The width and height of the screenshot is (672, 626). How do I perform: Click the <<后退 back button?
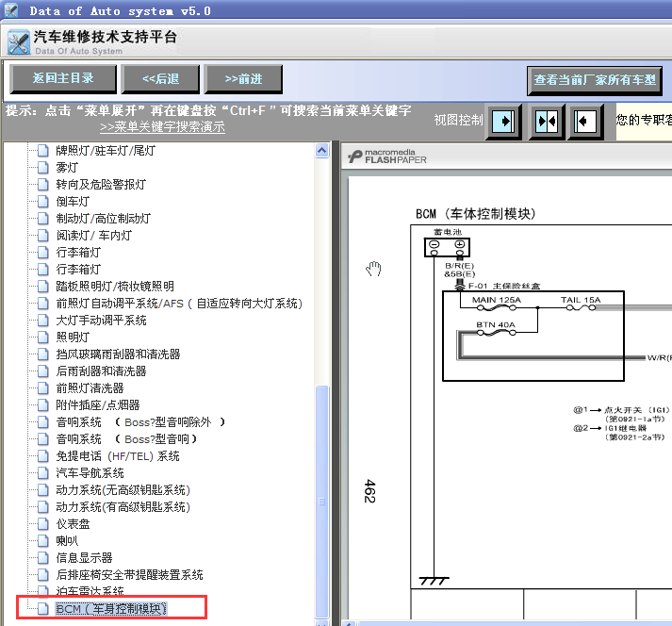point(161,79)
